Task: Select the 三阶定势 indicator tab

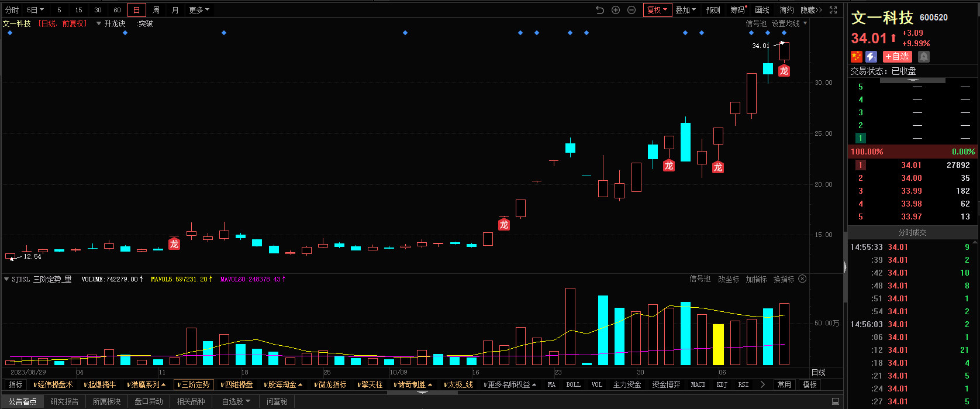Action: tap(194, 384)
